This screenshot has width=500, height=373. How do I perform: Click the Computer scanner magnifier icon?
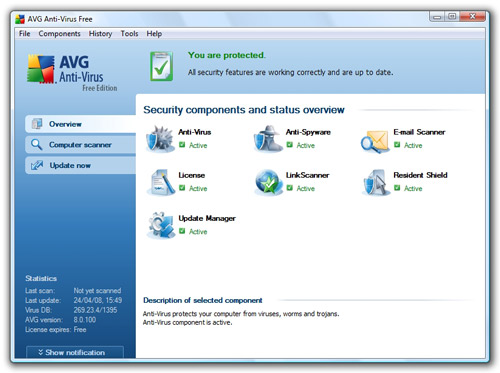(x=36, y=144)
